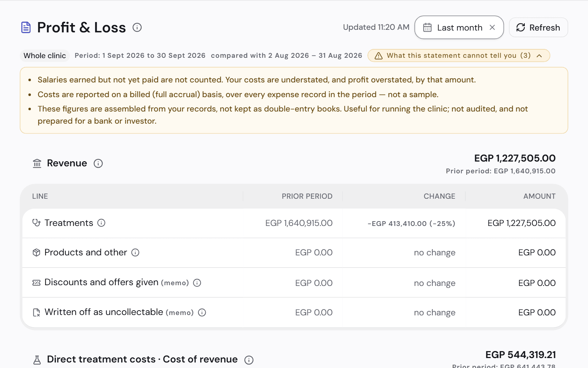The height and width of the screenshot is (368, 588).
Task: Click the file icon beside Written off as uncollectable
Action: pyautogui.click(x=36, y=312)
